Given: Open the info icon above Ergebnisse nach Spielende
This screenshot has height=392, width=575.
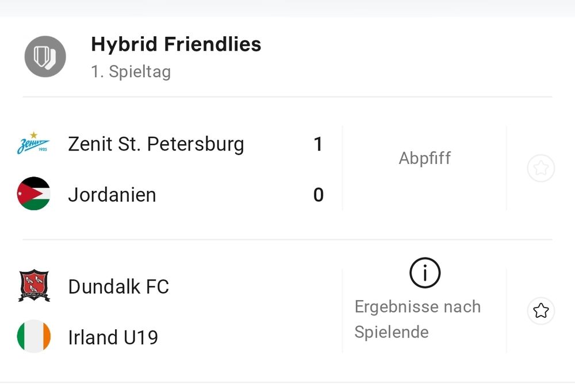Looking at the screenshot, I should coord(425,273).
